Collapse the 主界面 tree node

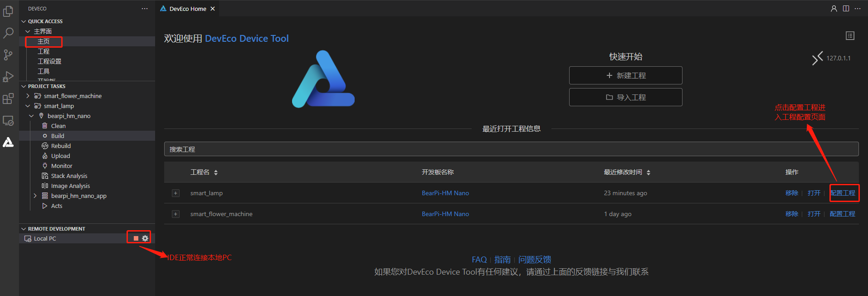point(28,31)
